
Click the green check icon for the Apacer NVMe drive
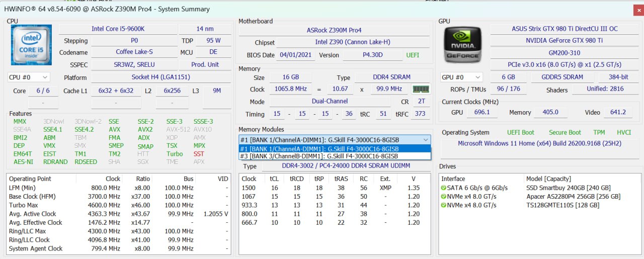(x=443, y=197)
